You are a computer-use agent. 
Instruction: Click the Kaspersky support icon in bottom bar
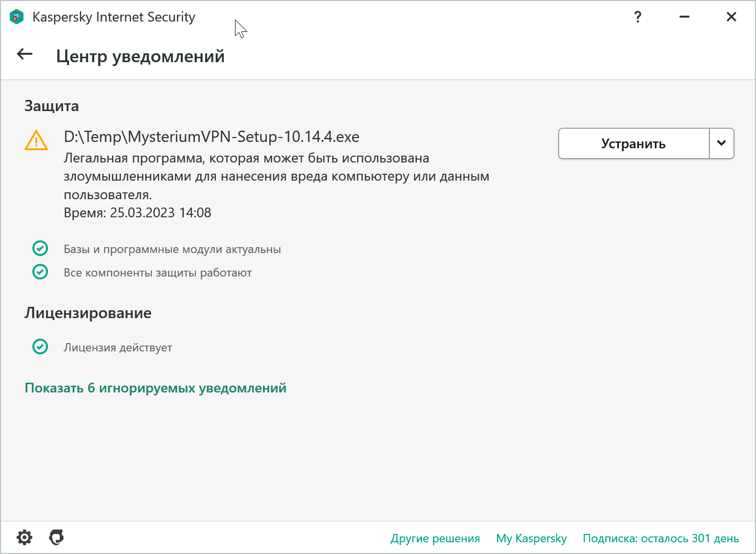coord(56,537)
